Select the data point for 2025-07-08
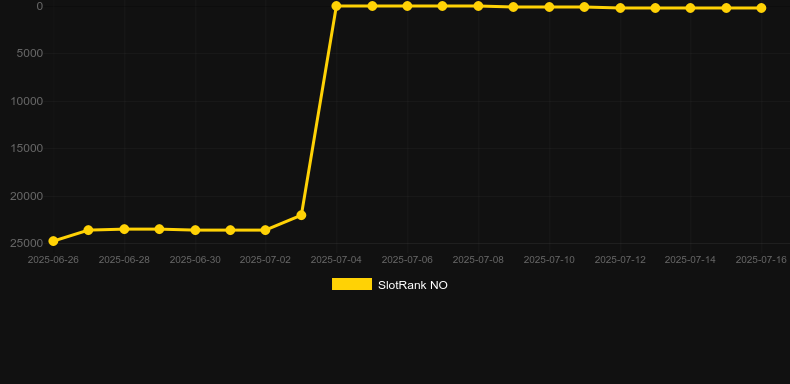Screen dimensions: 790x384 pyautogui.click(x=479, y=6)
